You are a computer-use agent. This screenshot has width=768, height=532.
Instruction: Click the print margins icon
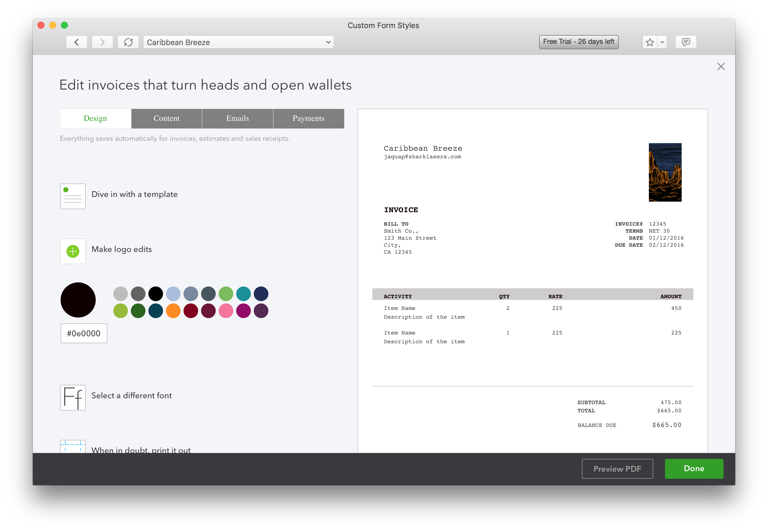pos(73,446)
